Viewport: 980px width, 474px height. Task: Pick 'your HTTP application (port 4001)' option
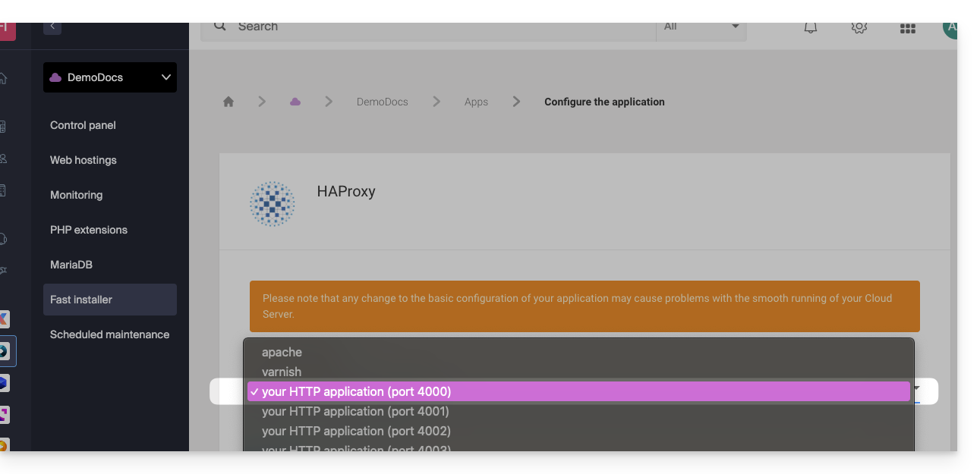pyautogui.click(x=355, y=411)
